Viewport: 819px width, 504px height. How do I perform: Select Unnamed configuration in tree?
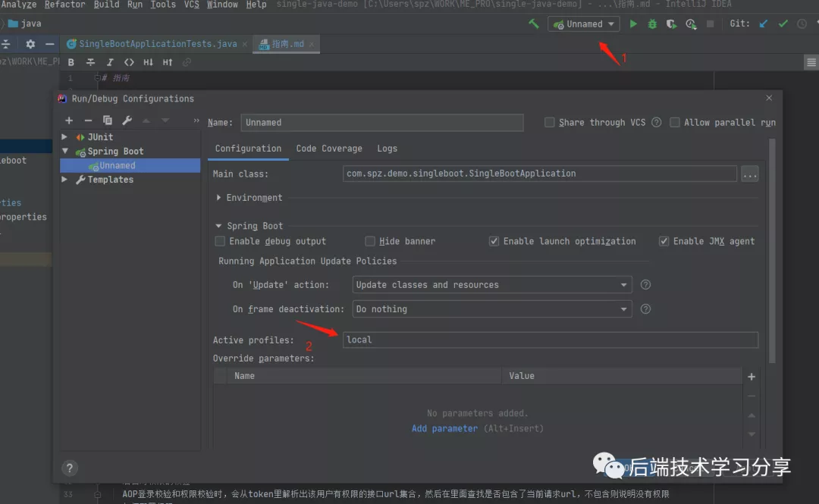pos(130,165)
